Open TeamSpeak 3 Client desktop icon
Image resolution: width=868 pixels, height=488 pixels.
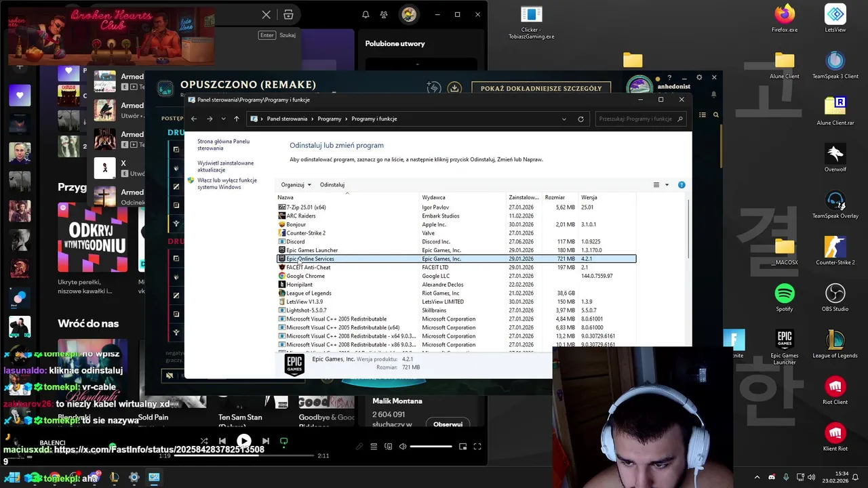[x=835, y=65]
